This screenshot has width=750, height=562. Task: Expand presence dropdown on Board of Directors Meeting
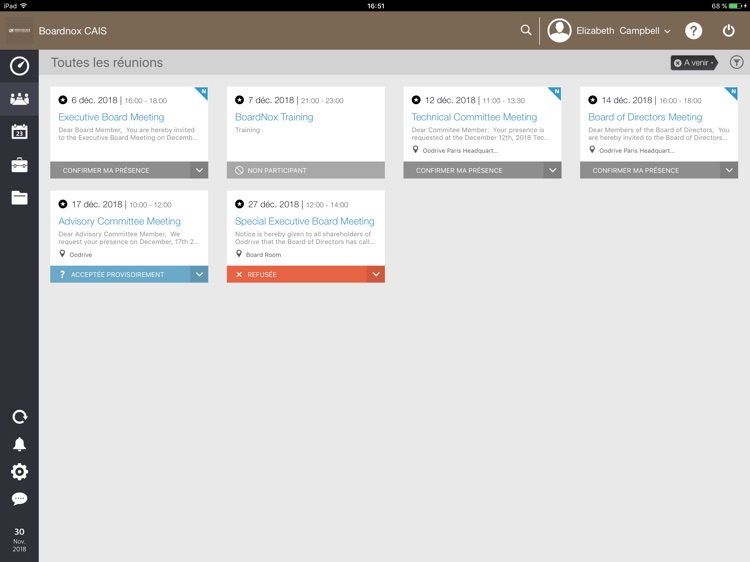pos(729,170)
